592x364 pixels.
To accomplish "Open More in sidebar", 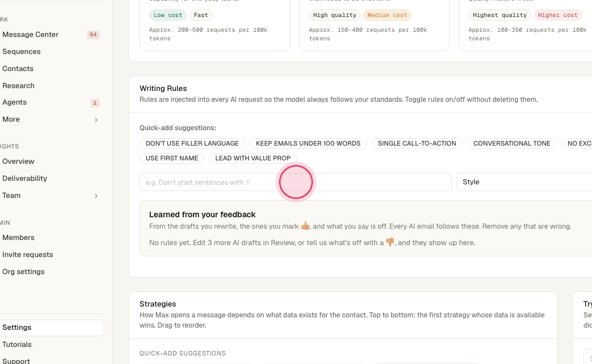I will [11, 119].
